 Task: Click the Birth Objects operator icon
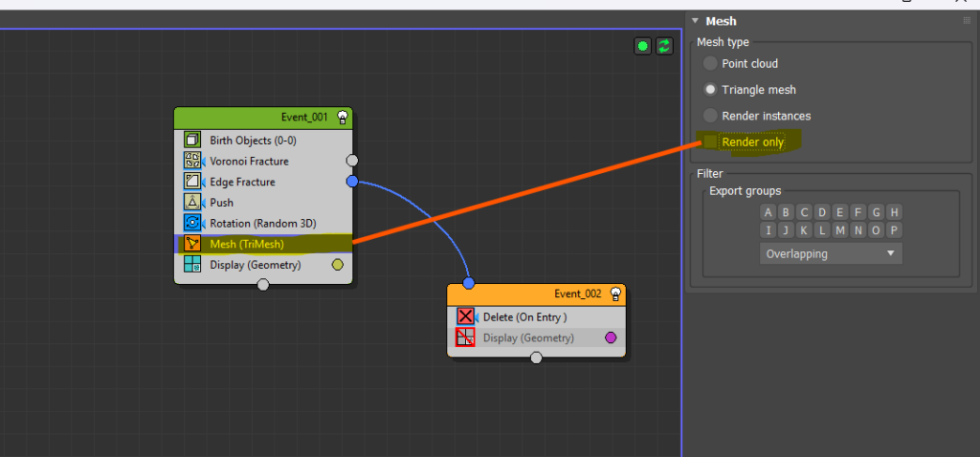click(x=191, y=141)
